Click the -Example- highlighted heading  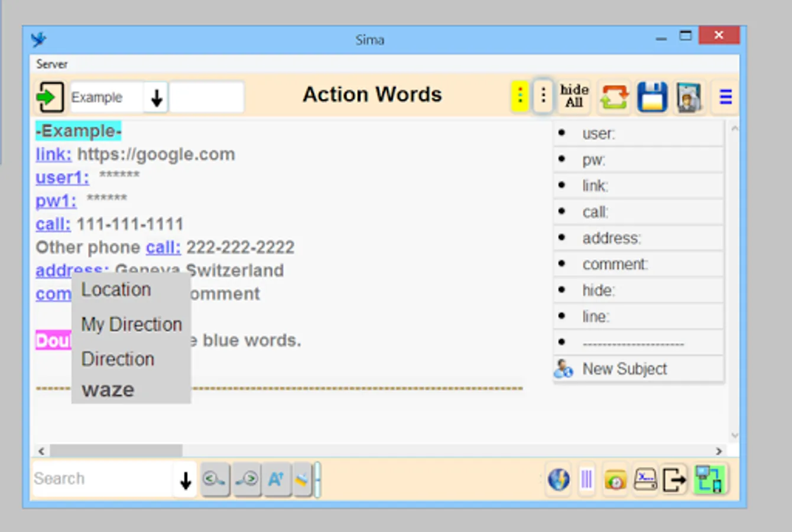79,131
